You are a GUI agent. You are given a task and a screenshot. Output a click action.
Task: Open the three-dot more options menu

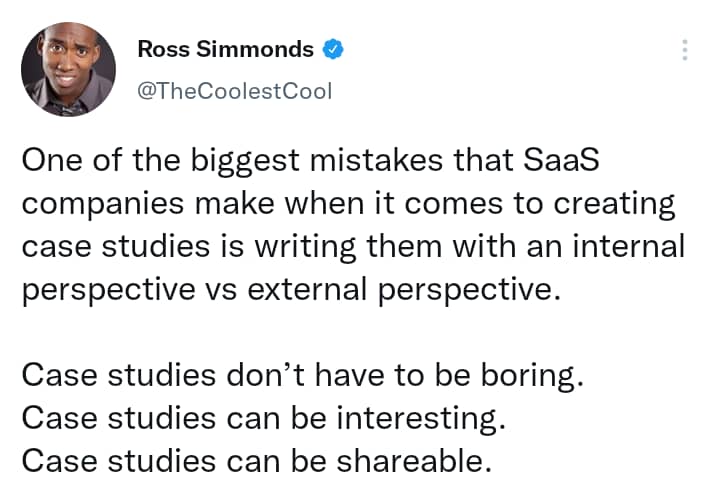tap(684, 50)
